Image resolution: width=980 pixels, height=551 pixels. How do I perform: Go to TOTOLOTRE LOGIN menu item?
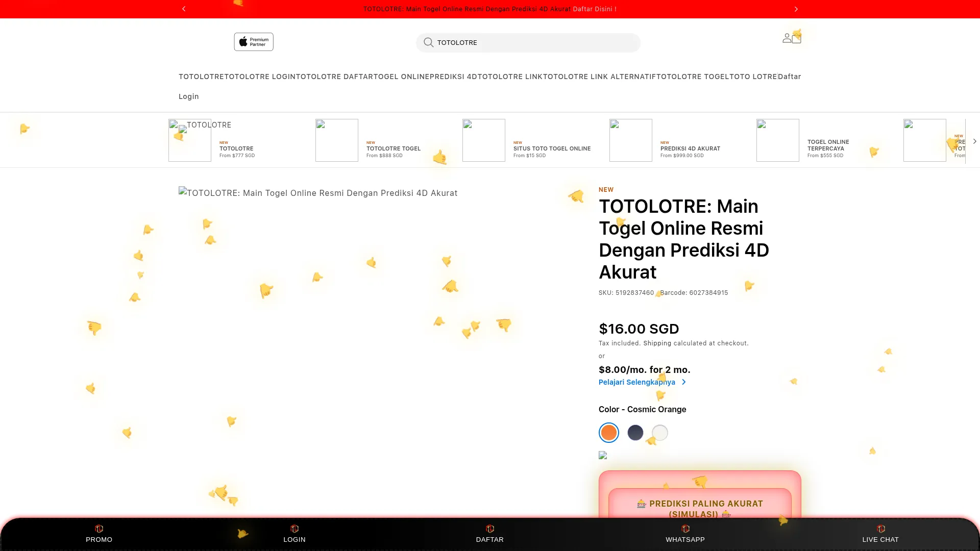pos(260,77)
